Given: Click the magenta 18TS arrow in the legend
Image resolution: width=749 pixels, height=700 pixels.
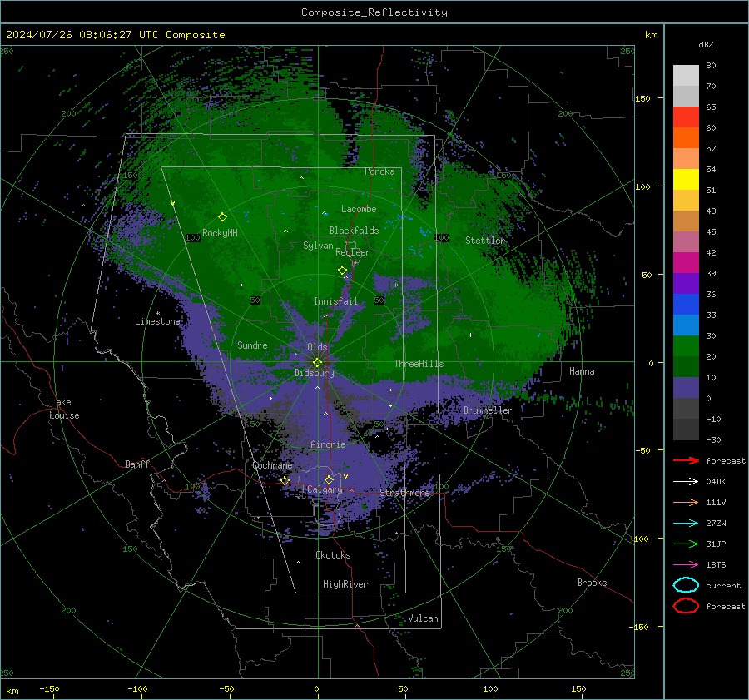Looking at the screenshot, I should click(686, 565).
